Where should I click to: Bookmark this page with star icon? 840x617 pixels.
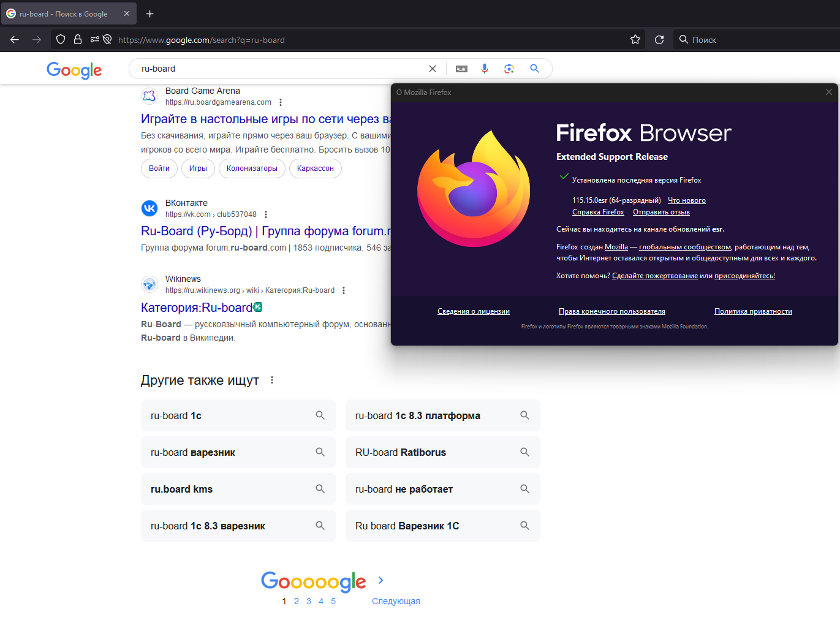[635, 40]
